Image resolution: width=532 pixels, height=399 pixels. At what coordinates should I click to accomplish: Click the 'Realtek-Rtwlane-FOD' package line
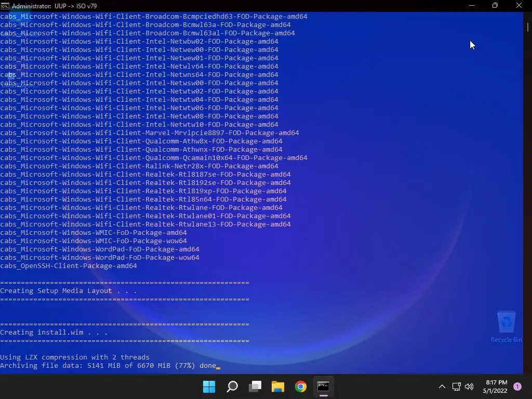(141, 208)
